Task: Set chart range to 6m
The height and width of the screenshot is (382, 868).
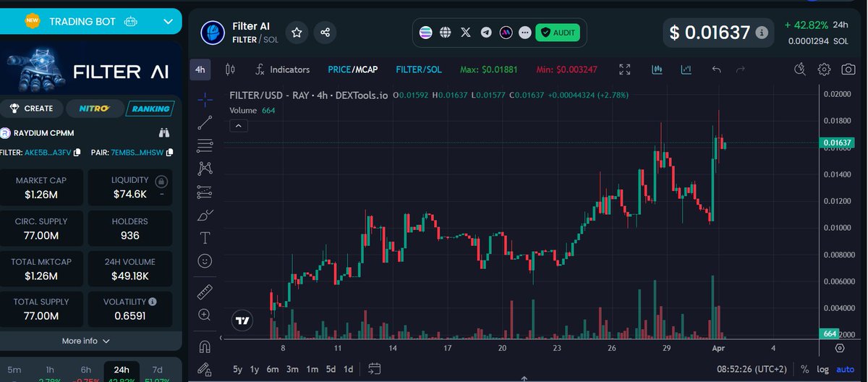Action: (x=273, y=369)
